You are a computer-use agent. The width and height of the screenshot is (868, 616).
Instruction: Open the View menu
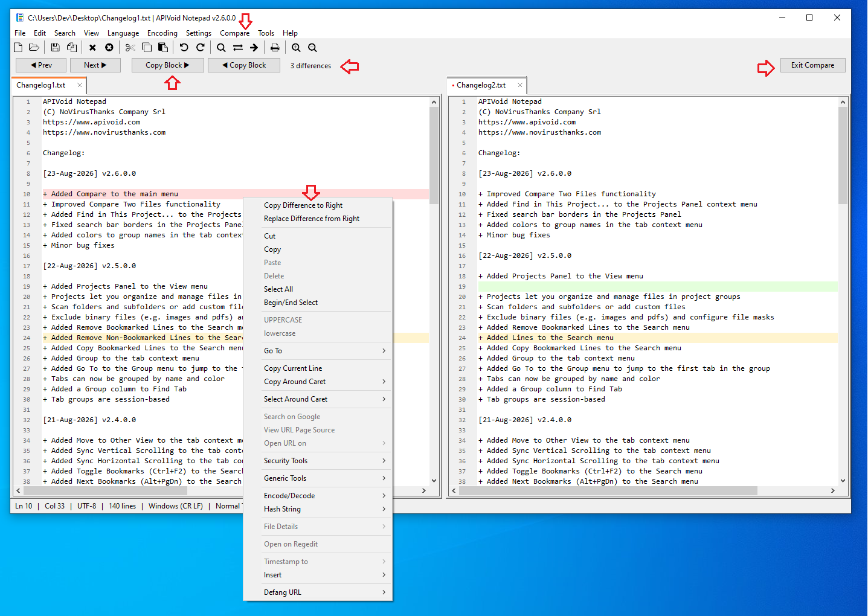(91, 33)
